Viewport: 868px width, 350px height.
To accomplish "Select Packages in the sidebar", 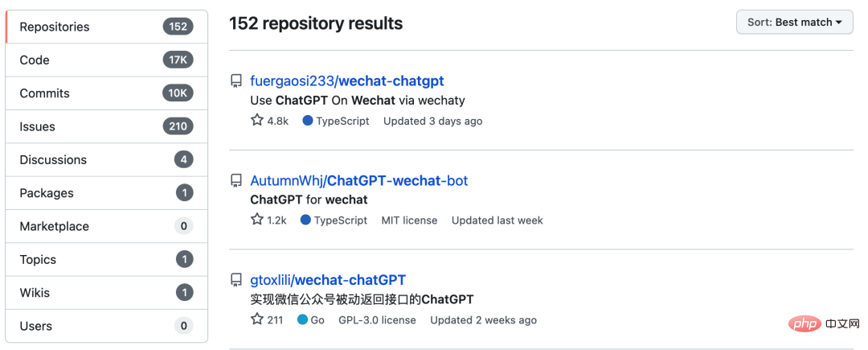I will (x=107, y=193).
